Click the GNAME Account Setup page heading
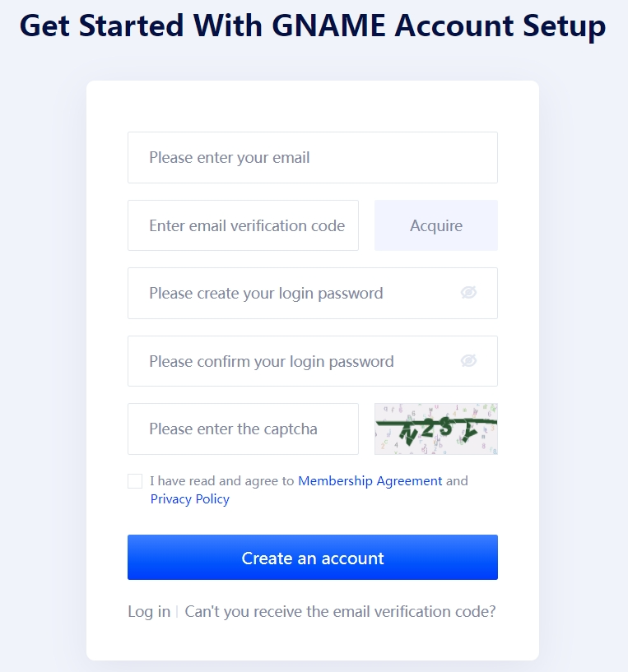The width and height of the screenshot is (628, 672). tap(313, 25)
